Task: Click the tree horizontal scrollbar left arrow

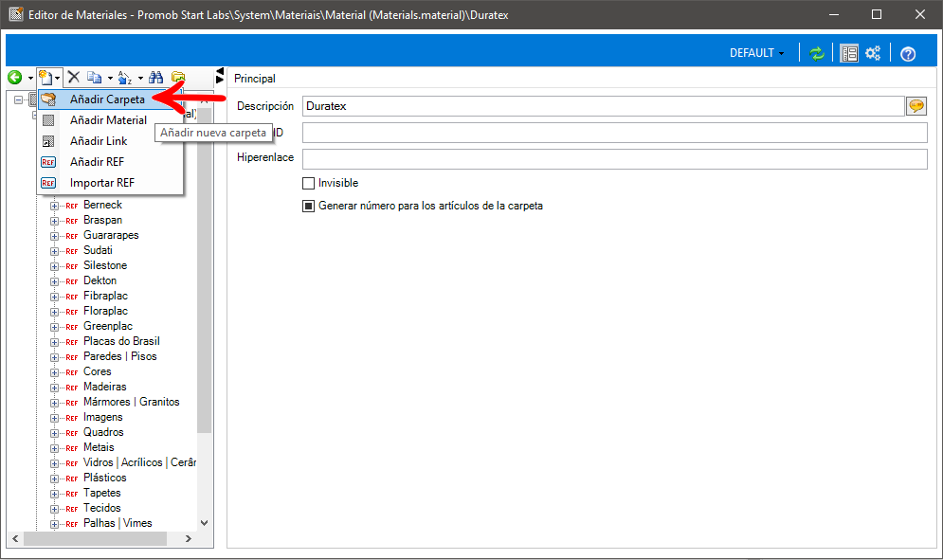Action: tap(15, 539)
